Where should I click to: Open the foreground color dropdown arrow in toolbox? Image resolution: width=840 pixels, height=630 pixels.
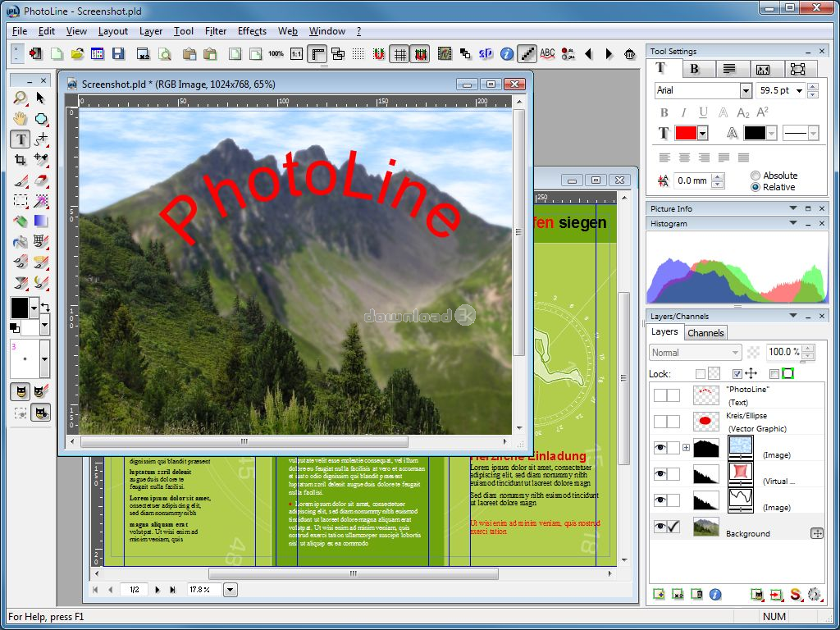click(34, 308)
